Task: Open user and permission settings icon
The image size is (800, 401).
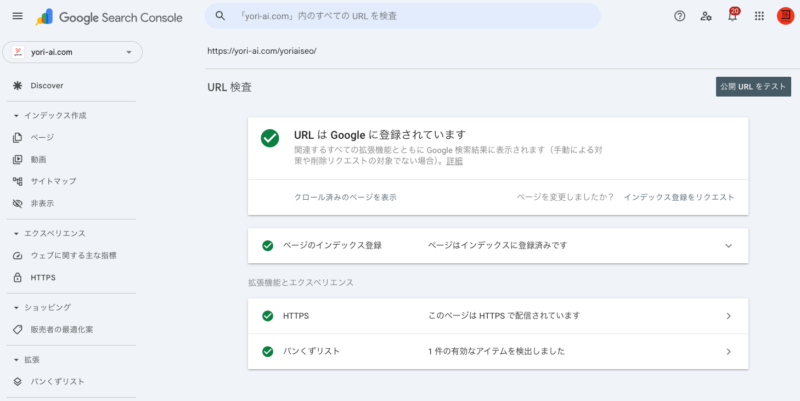Action: pos(706,16)
